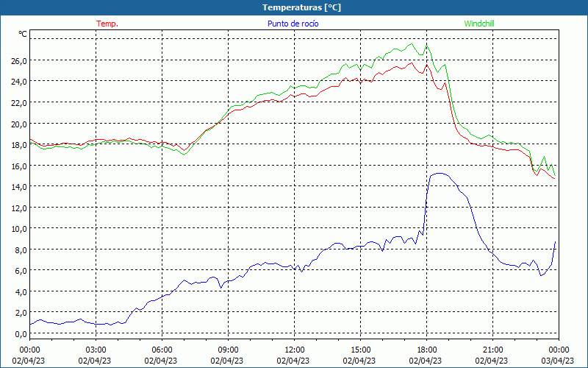Click the 26,0 y-axis value
This screenshot has height=368, width=588.
coord(18,60)
